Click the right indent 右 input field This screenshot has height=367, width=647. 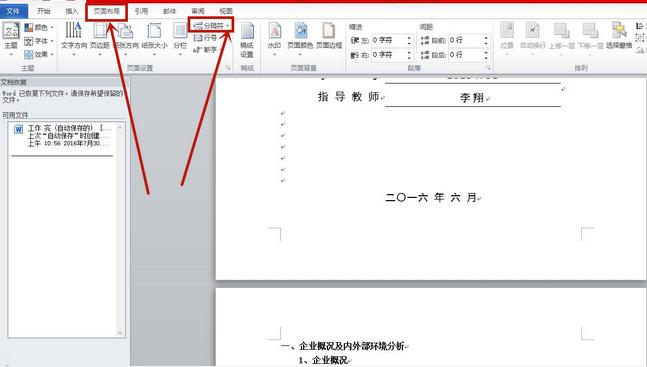[388, 54]
